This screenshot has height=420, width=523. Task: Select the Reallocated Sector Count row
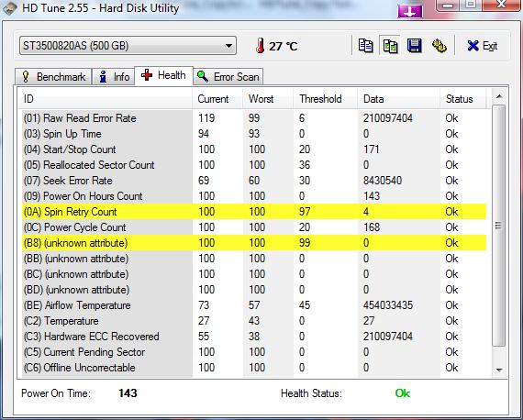[x=254, y=165]
